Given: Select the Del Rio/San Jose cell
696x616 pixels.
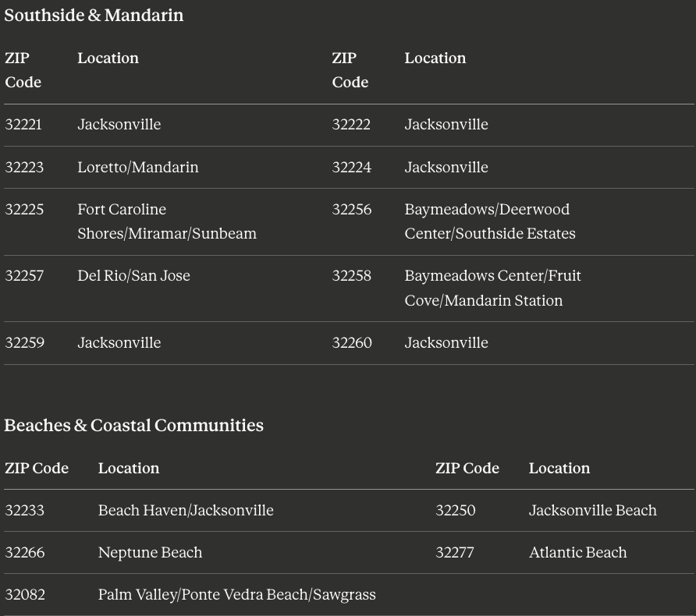Looking at the screenshot, I should 133,276.
